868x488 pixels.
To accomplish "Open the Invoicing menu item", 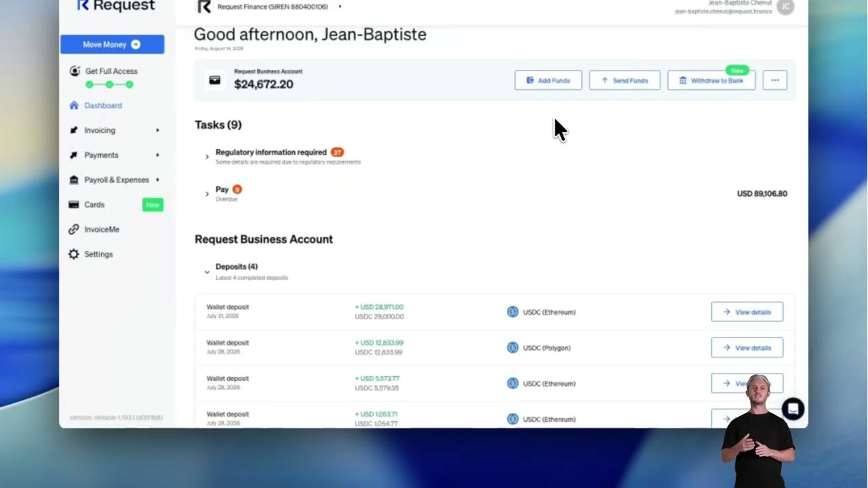I will click(100, 130).
